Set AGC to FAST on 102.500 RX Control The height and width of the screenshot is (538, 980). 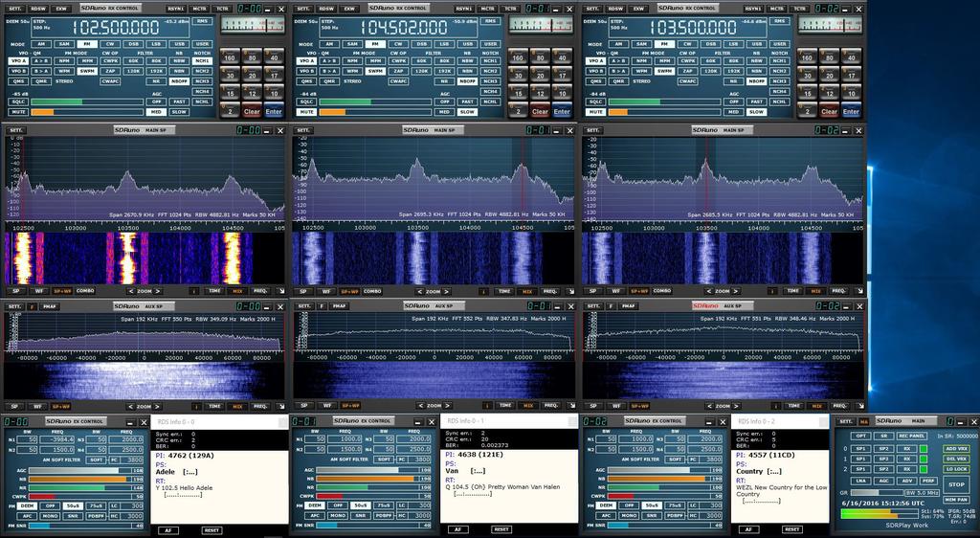pyautogui.click(x=179, y=101)
